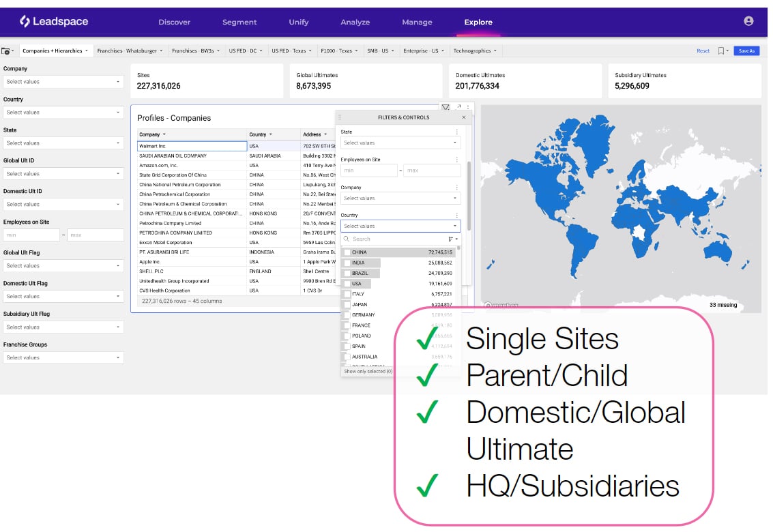
Task: Go to the Discover menu
Action: pos(174,23)
